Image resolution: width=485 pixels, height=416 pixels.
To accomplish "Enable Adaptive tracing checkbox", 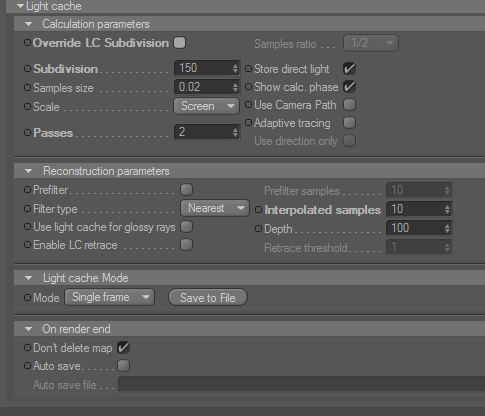I will [x=349, y=123].
